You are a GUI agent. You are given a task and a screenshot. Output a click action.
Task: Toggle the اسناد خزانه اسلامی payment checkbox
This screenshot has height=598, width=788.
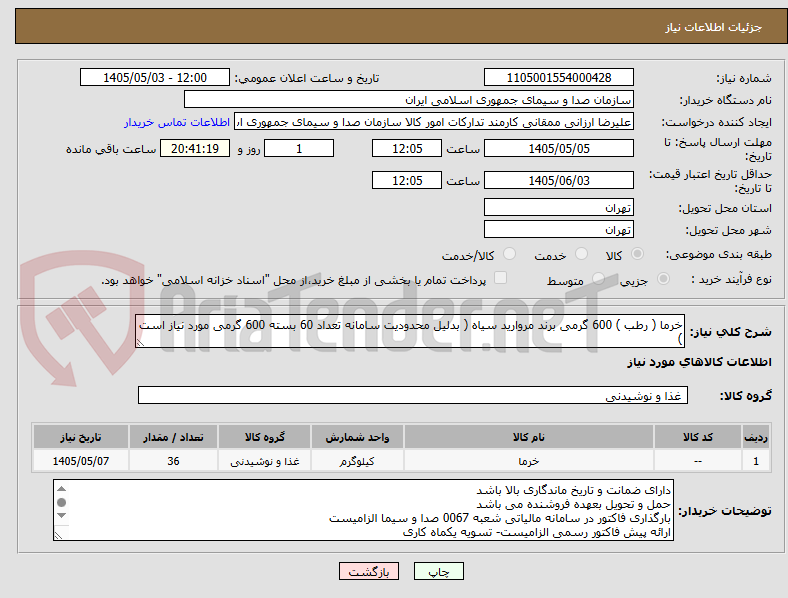pyautogui.click(x=501, y=278)
